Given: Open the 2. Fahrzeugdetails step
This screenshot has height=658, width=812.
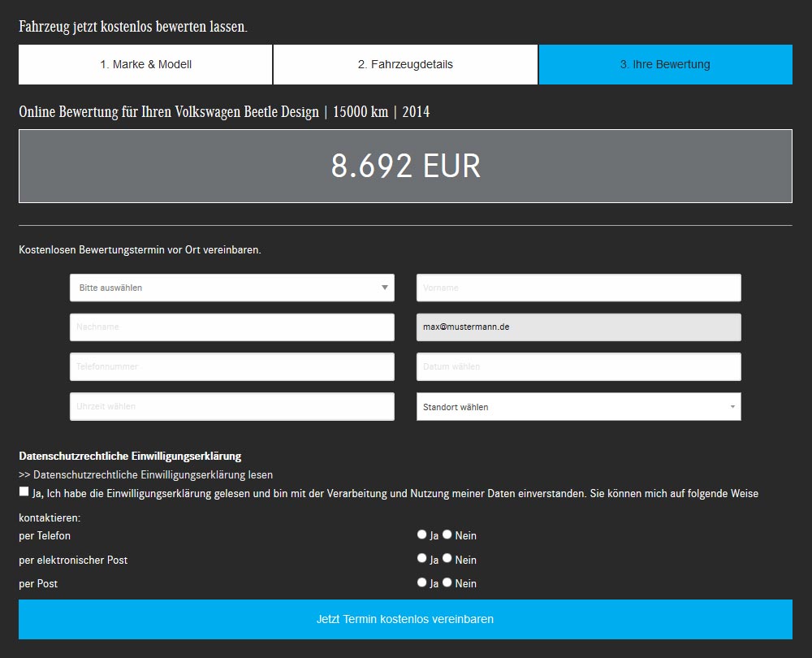Looking at the screenshot, I should coord(405,64).
